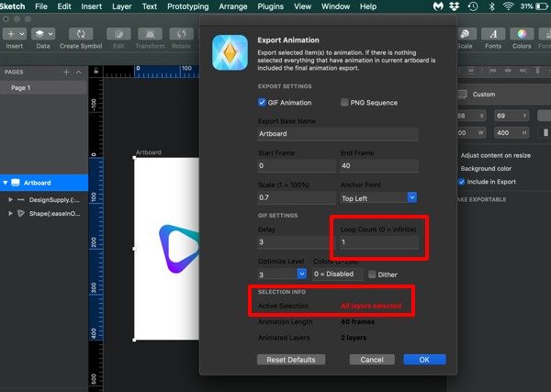This screenshot has width=551, height=392.
Task: Click the Custom artboard preset icon
Action: coord(463,95)
